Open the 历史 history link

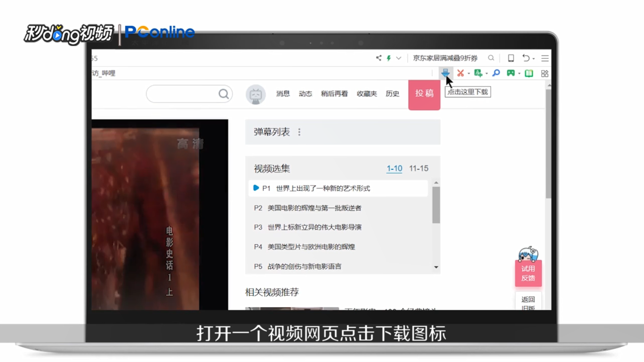(x=392, y=94)
